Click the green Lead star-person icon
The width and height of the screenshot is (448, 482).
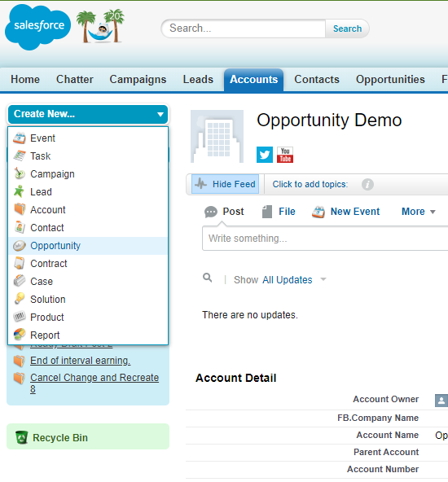(19, 192)
